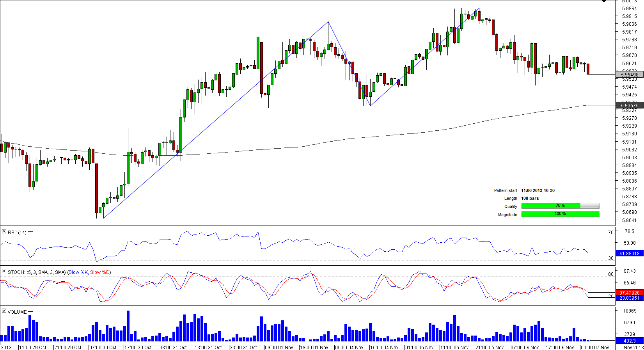Click the RSI (14) indicator label
This screenshot has height=350, width=644.
click(x=17, y=233)
